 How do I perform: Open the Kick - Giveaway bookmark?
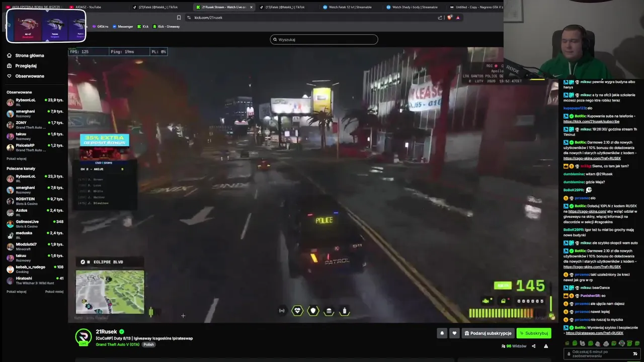click(167, 26)
